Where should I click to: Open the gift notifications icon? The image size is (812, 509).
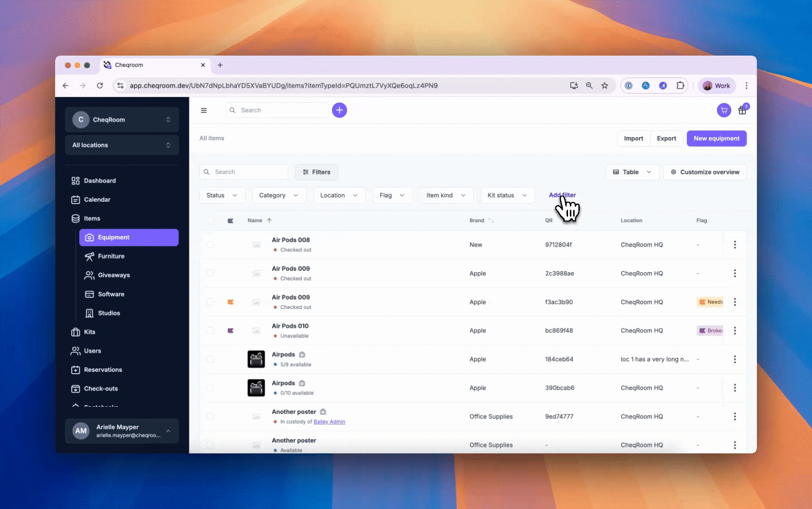pos(742,110)
